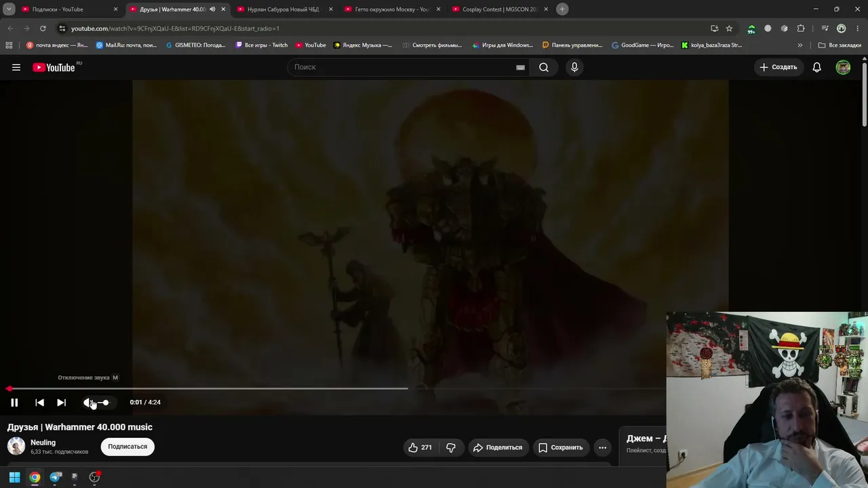This screenshot has width=868, height=488.
Task: Switch to the Подписки - YouTube tab
Action: [68, 9]
